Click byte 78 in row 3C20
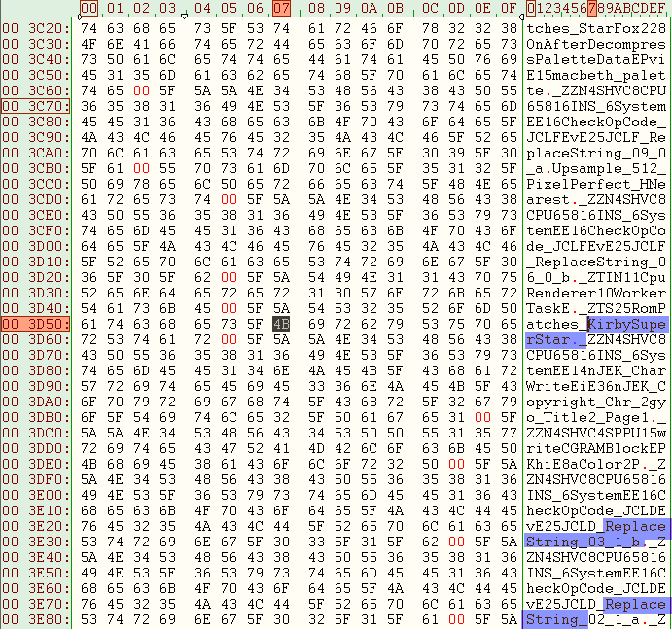672x629 pixels. 430,29
